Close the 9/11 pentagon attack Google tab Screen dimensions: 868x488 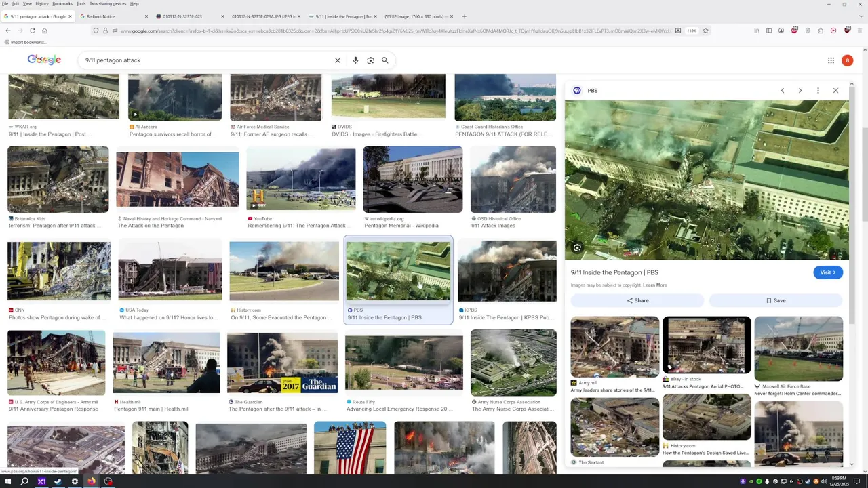[x=70, y=16]
